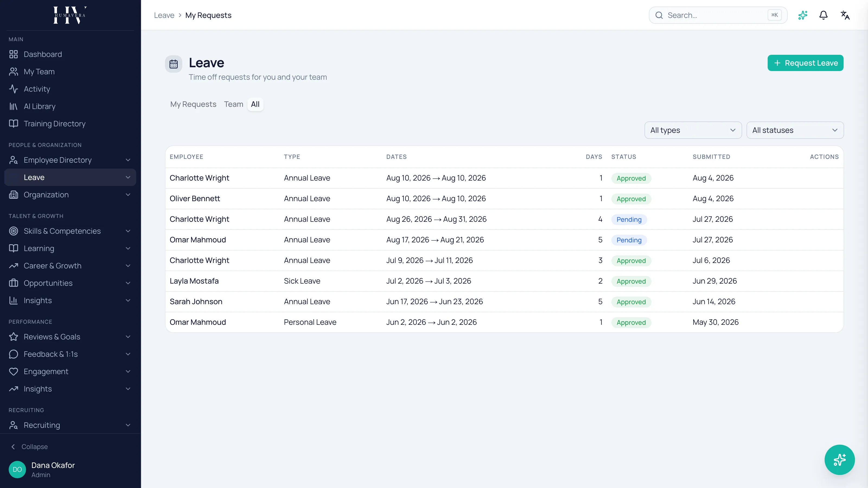
Task: Expand the Skills & Competencies chevron
Action: (x=128, y=231)
